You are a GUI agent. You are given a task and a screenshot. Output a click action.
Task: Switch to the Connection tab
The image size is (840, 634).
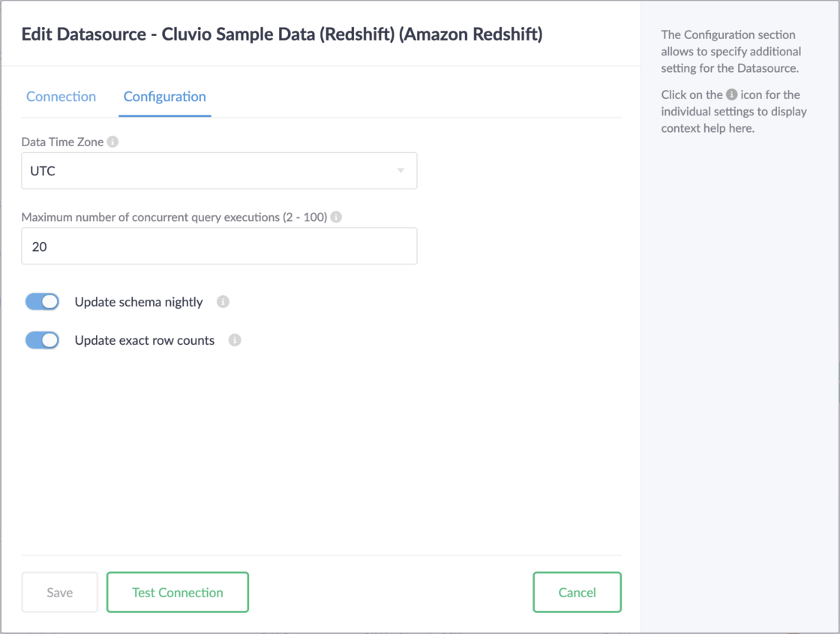tap(61, 97)
